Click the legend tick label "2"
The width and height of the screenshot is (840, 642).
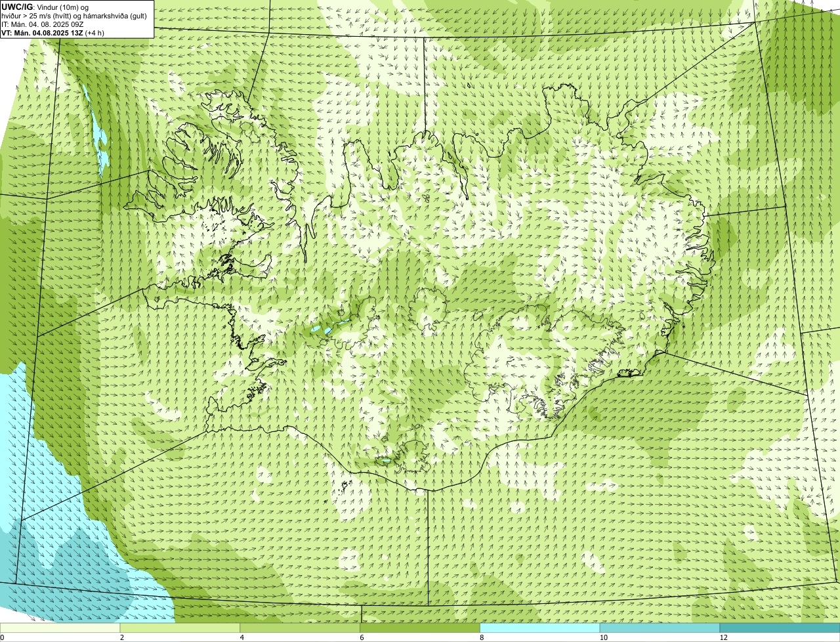click(x=121, y=637)
